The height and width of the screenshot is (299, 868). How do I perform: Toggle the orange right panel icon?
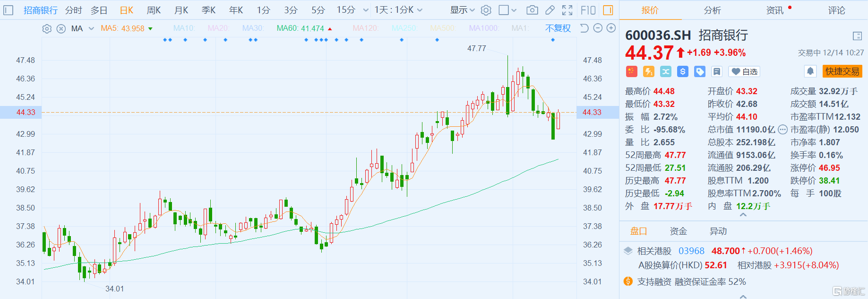click(608, 10)
